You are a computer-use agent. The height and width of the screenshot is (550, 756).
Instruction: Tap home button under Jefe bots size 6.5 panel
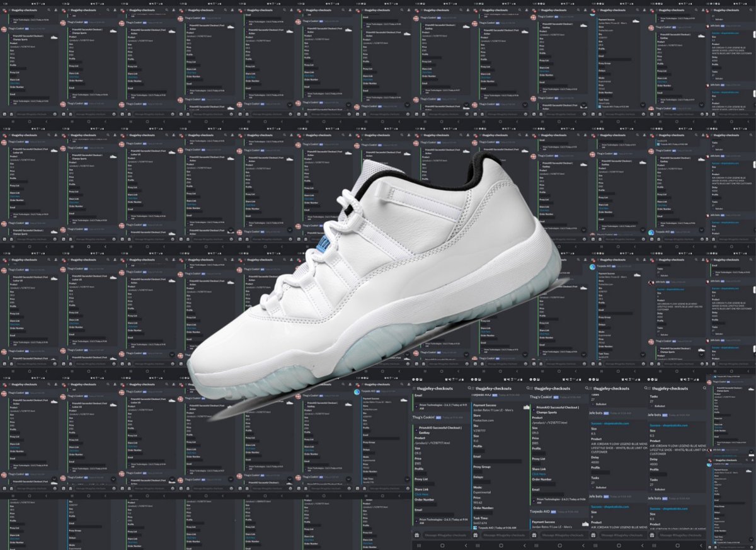(x=678, y=546)
